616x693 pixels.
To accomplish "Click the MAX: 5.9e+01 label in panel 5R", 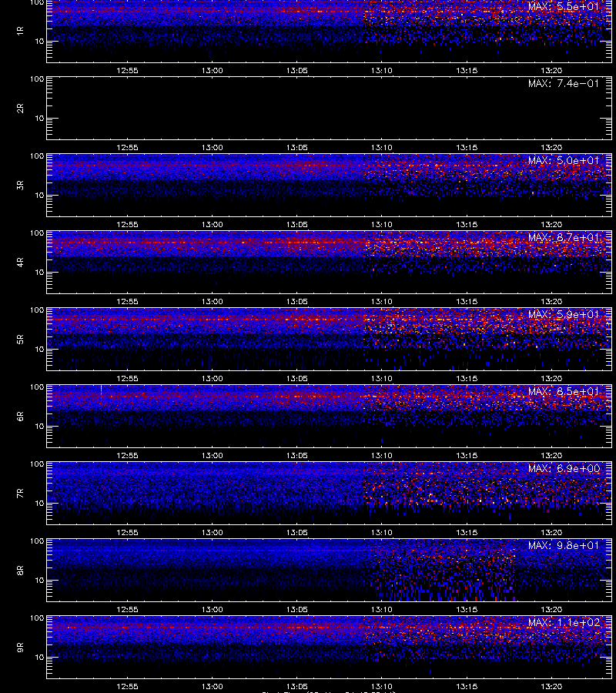I will [564, 314].
